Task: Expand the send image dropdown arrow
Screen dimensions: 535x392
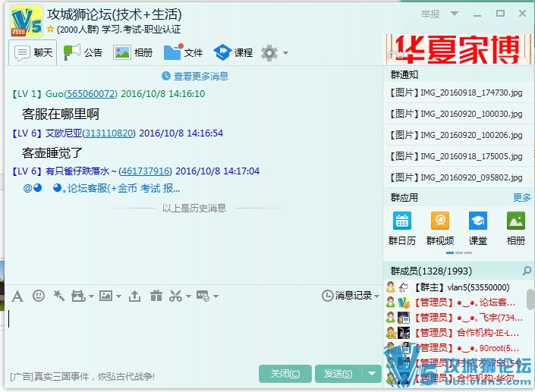Action: (x=119, y=296)
